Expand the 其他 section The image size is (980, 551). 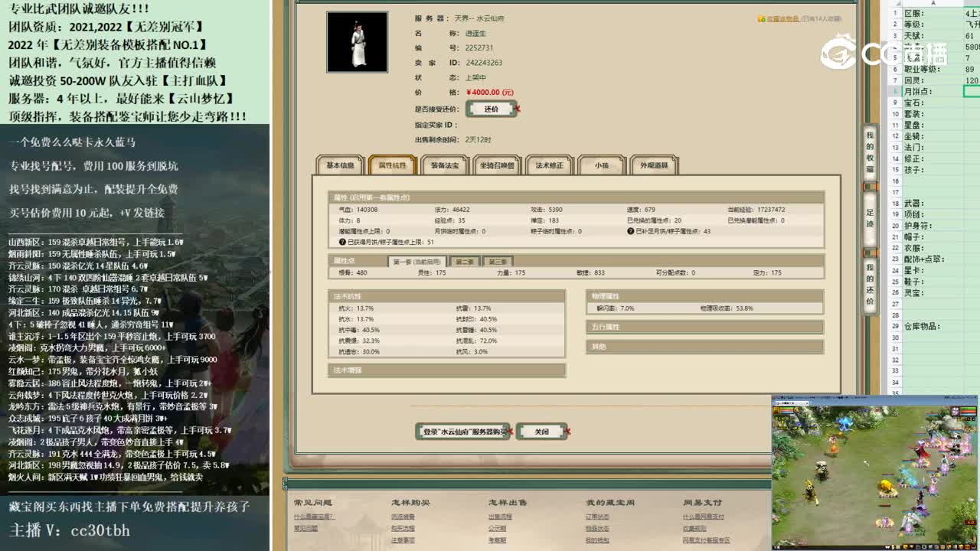(x=601, y=345)
